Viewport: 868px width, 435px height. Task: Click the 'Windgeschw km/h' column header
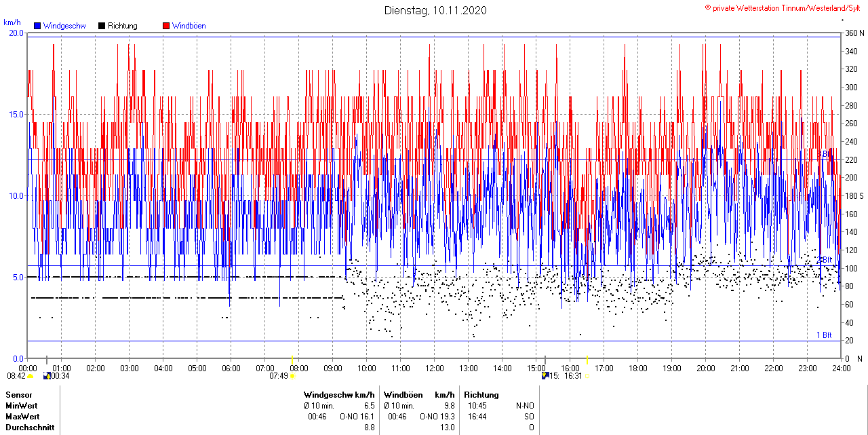pyautogui.click(x=339, y=394)
